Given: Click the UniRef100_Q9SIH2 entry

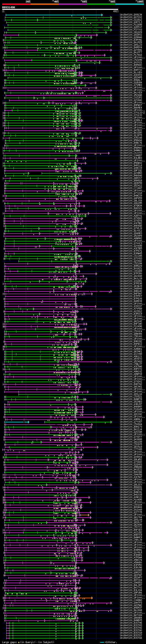Looking at the screenshot, I should coord(131,414).
